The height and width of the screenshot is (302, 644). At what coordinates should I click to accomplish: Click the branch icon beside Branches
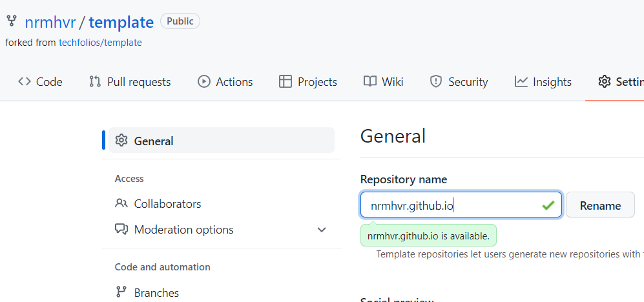point(121,292)
